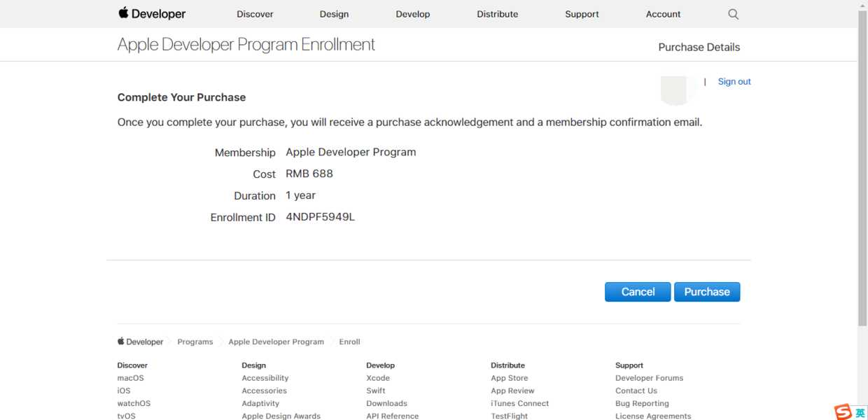Click the Membership value Apple Developer Program
The image size is (868, 420).
pos(351,152)
